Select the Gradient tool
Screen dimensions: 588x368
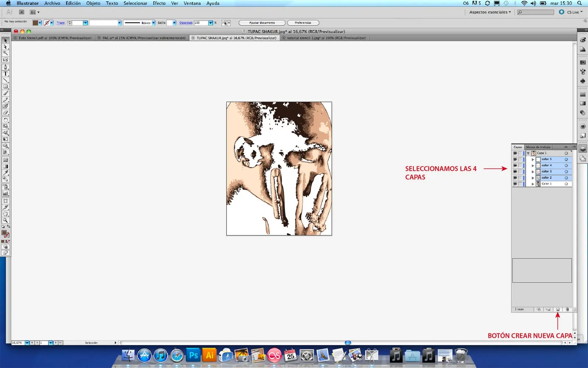[6, 166]
